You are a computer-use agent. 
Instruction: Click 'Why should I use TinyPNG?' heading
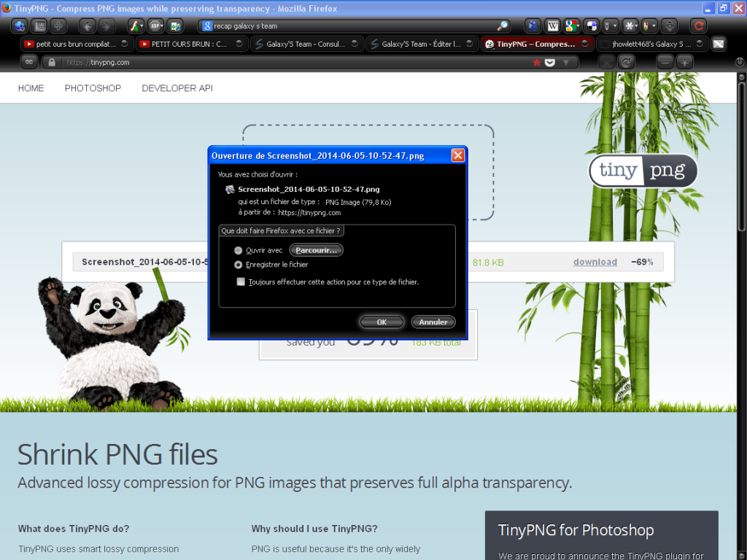click(x=314, y=529)
